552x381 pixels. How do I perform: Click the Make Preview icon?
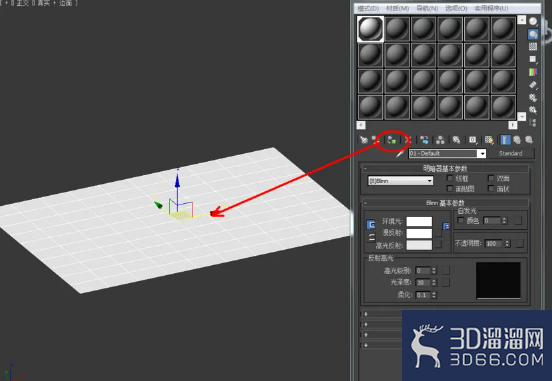[x=533, y=85]
